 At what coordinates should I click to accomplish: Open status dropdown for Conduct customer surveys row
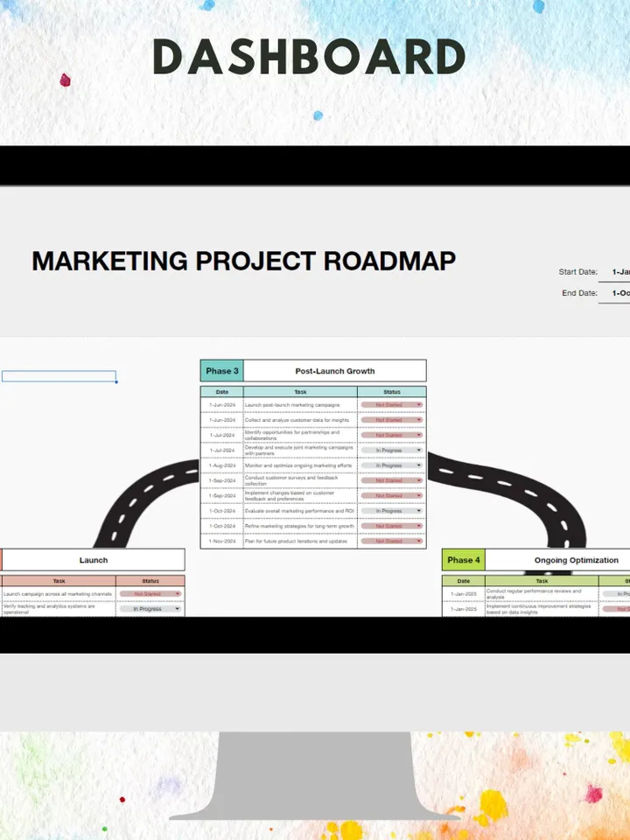(x=392, y=480)
